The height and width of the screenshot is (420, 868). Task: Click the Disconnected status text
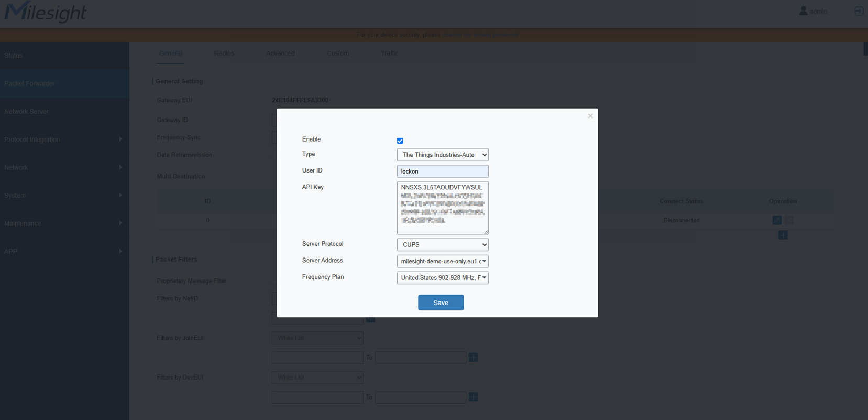(682, 221)
